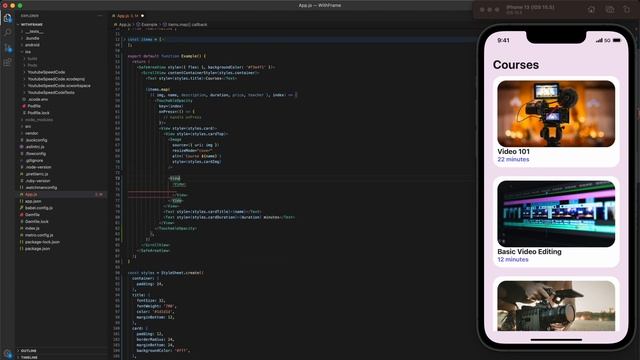
Task: Open package-lock.json in the explorer
Action: [x=42, y=242]
